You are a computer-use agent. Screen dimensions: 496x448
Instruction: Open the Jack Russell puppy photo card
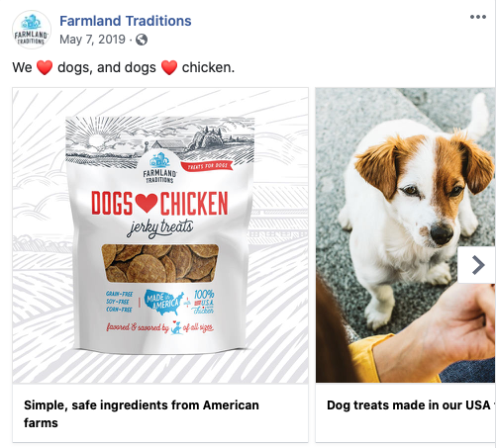(x=406, y=235)
